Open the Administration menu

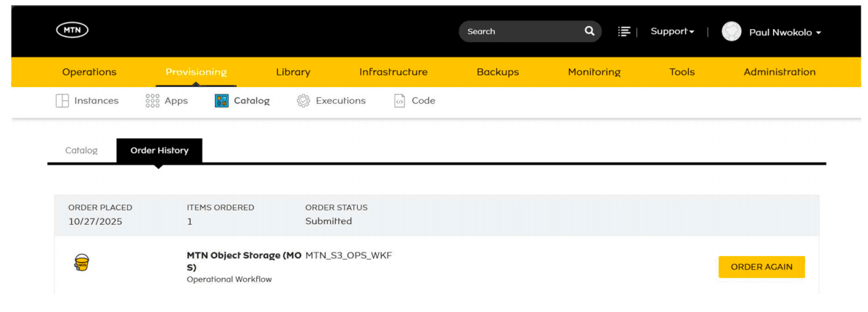pyautogui.click(x=779, y=72)
